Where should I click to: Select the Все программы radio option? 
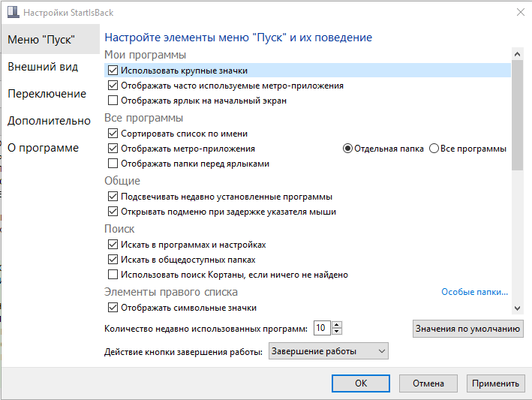pyautogui.click(x=434, y=149)
